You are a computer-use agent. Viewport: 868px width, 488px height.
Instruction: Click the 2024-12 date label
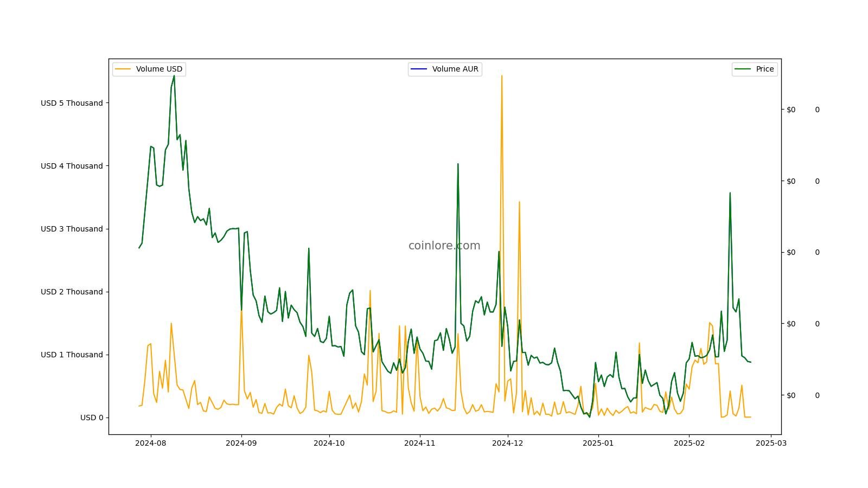[508, 443]
